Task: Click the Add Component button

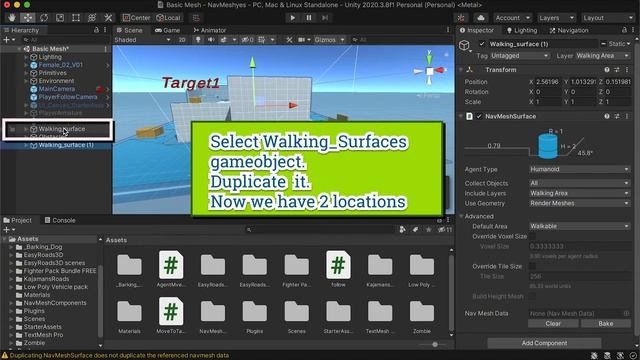Action: click(x=544, y=343)
